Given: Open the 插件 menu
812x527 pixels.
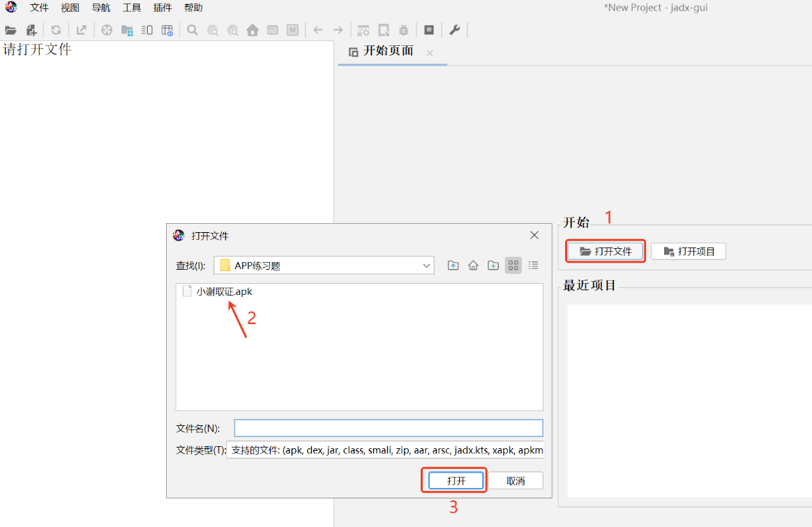Looking at the screenshot, I should pyautogui.click(x=163, y=8).
